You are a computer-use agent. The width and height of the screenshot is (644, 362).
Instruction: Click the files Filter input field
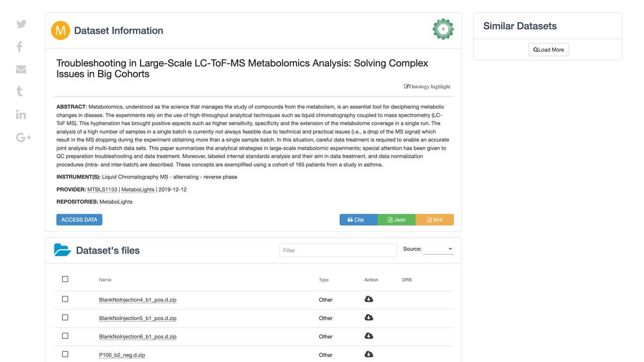tap(338, 250)
